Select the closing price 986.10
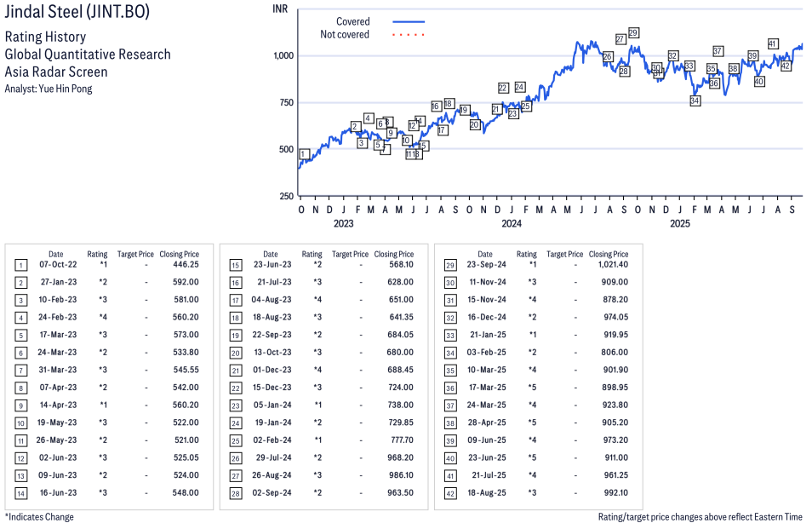This screenshot has height=523, width=812. click(x=401, y=475)
